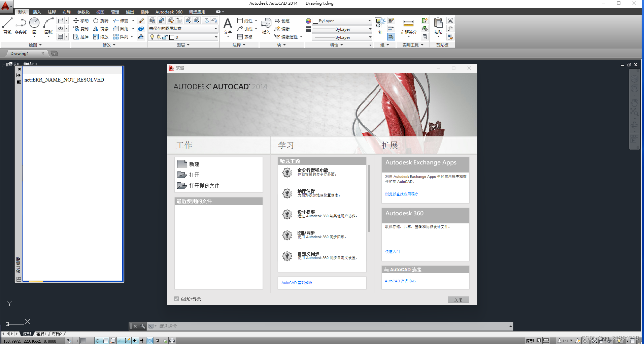Open the 未保存的图层状态 layer state dropdown

tap(183, 29)
